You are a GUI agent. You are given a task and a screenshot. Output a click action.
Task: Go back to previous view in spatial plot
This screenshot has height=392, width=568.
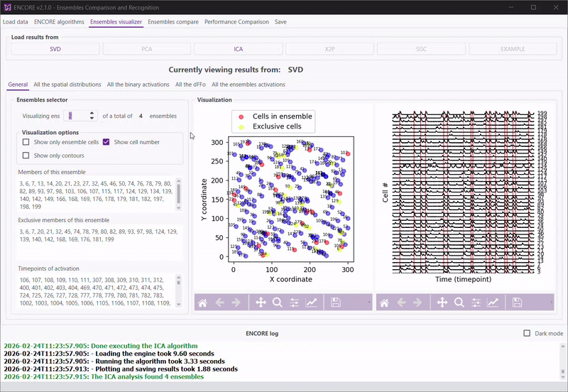pyautogui.click(x=219, y=303)
